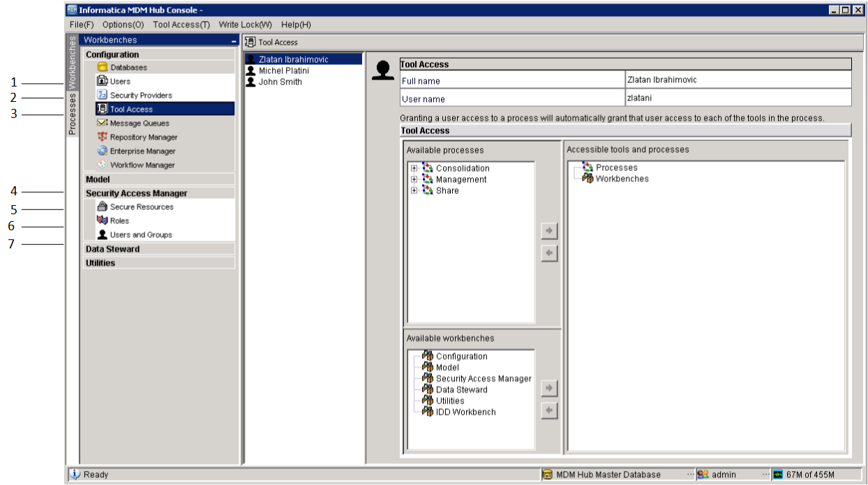
Task: Click the Consolidation process icon
Action: [x=428, y=168]
